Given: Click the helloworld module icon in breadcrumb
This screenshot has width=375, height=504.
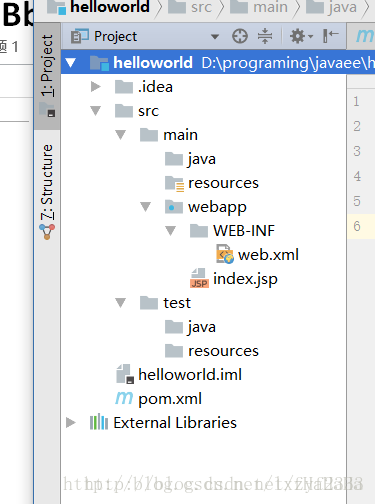Looking at the screenshot, I should click(57, 7).
